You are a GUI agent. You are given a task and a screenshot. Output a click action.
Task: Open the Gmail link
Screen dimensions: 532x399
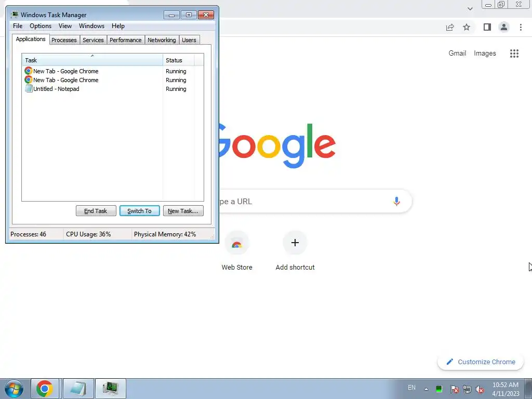pos(457,54)
